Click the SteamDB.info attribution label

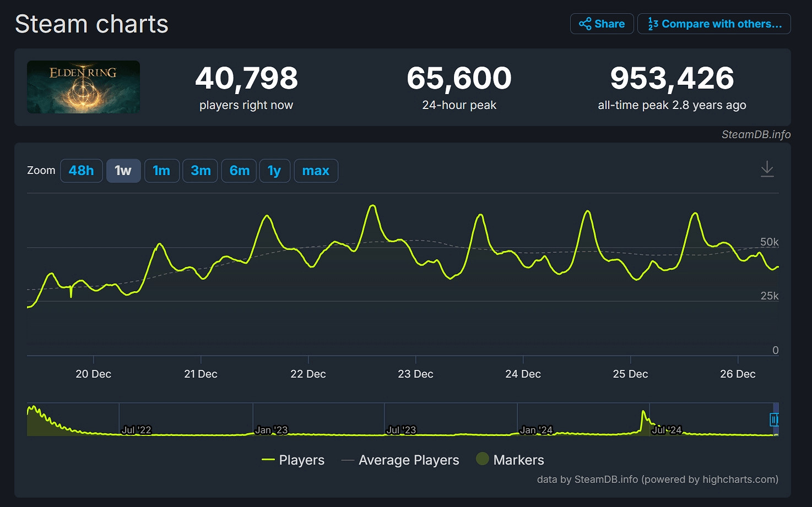click(x=756, y=134)
